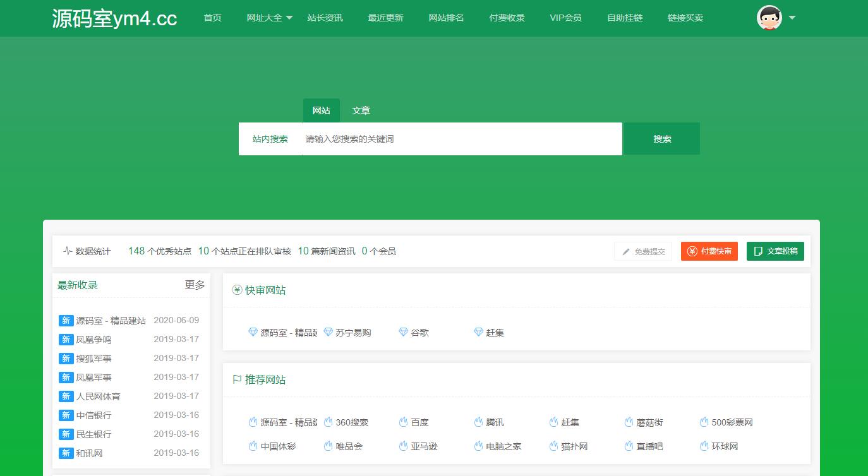
Task: Click the flag icon beside 推荐网站
Action: [x=238, y=380]
